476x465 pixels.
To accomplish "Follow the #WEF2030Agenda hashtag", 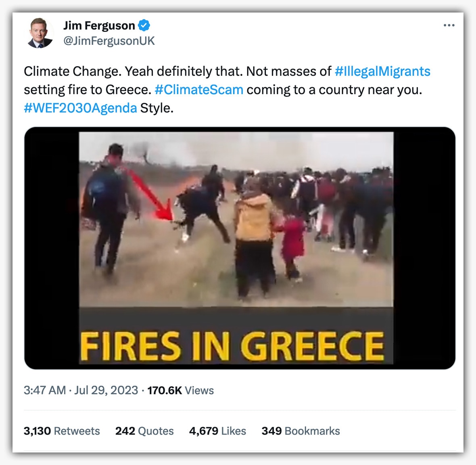I will tap(80, 108).
